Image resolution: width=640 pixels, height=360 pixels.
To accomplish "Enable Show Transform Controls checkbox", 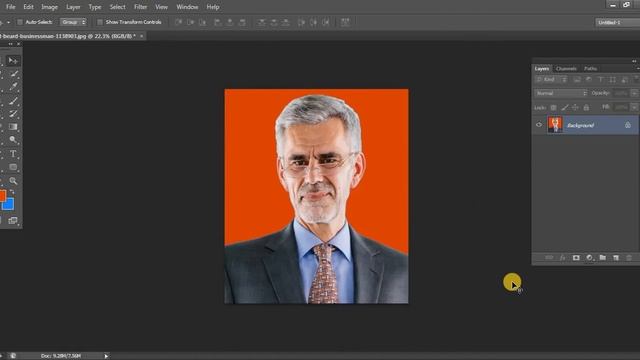I will coord(100,22).
